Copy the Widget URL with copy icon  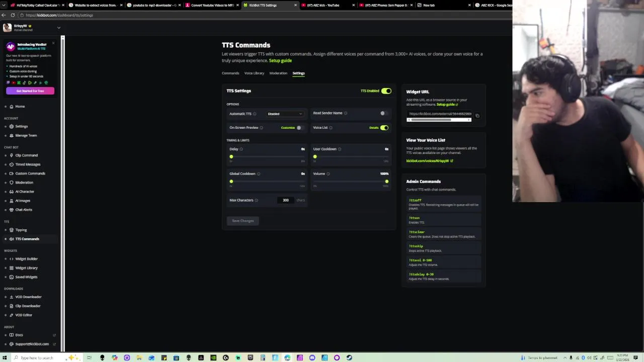click(x=477, y=116)
